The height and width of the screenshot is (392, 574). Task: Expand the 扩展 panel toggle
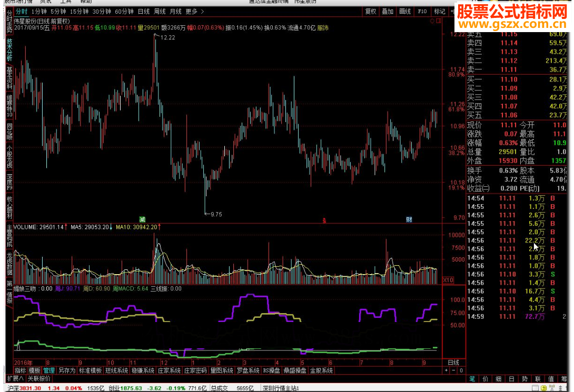point(15,378)
